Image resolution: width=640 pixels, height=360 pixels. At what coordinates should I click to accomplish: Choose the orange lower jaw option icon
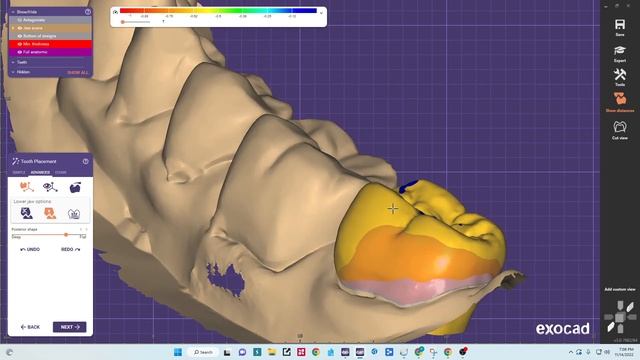click(x=50, y=213)
